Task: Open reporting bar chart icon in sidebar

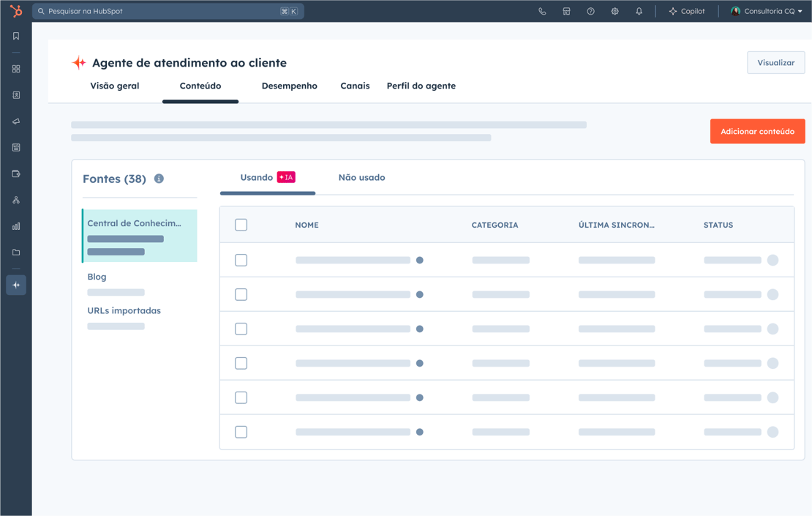Action: (x=16, y=226)
